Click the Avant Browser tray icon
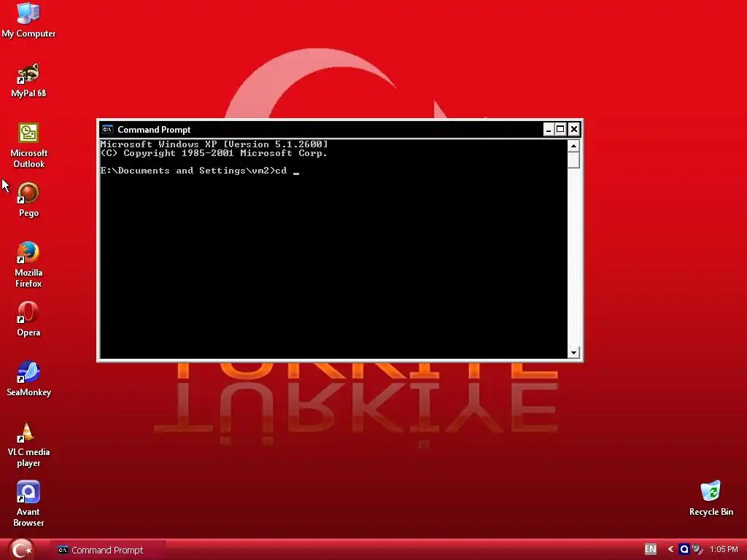This screenshot has height=560, width=747. pyautogui.click(x=684, y=549)
